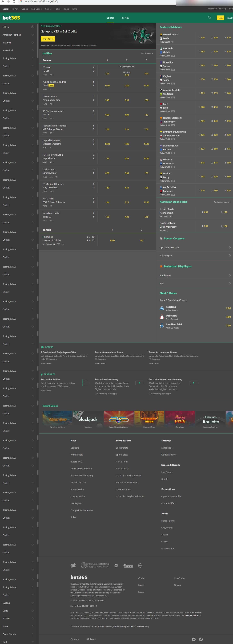Toggle the Baseball favourite star
This screenshot has width=233, height=644.
pos(33,43)
